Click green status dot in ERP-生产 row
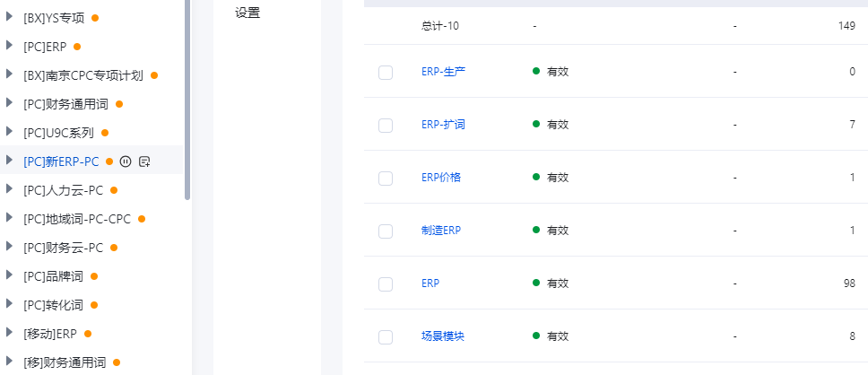Screen dimensions: 868x375 coord(536,71)
